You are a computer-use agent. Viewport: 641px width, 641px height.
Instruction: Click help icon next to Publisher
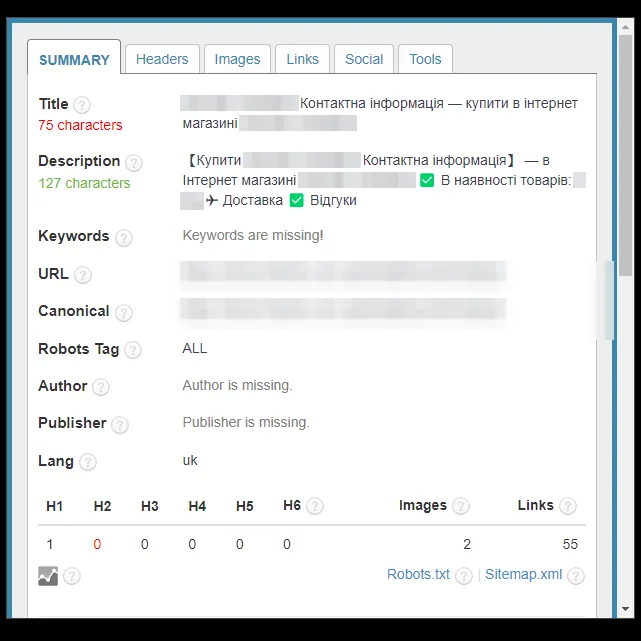[120, 425]
